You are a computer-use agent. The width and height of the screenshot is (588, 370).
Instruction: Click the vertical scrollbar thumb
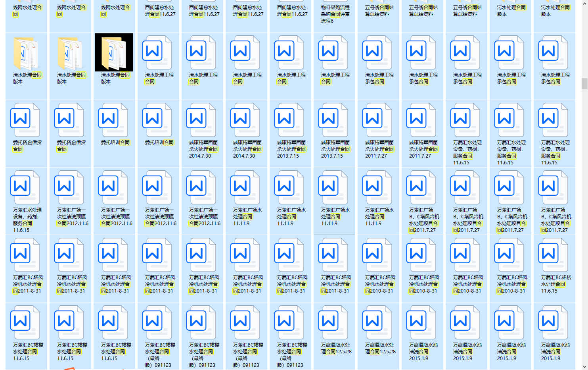(x=584, y=84)
